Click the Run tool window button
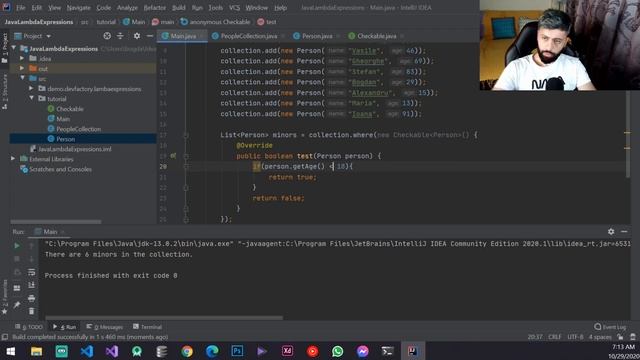 (x=64, y=327)
